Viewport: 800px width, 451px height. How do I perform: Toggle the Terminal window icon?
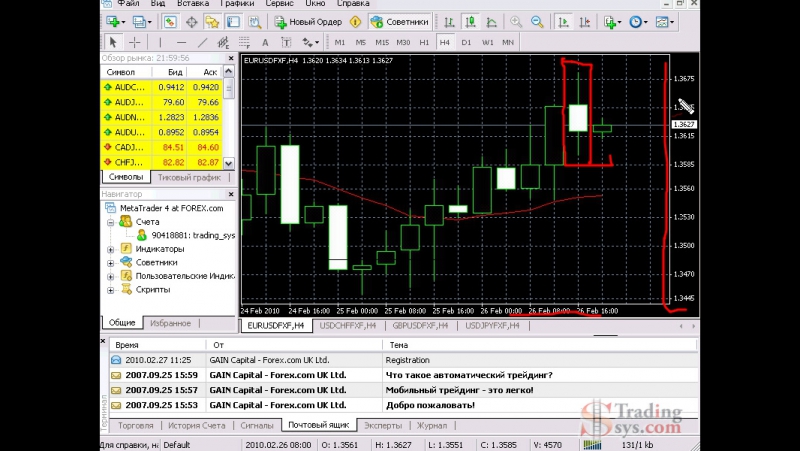pyautogui.click(x=233, y=22)
